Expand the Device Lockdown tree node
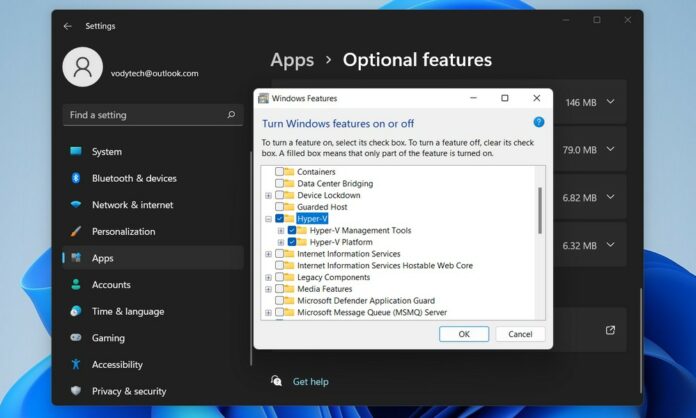 click(x=268, y=195)
